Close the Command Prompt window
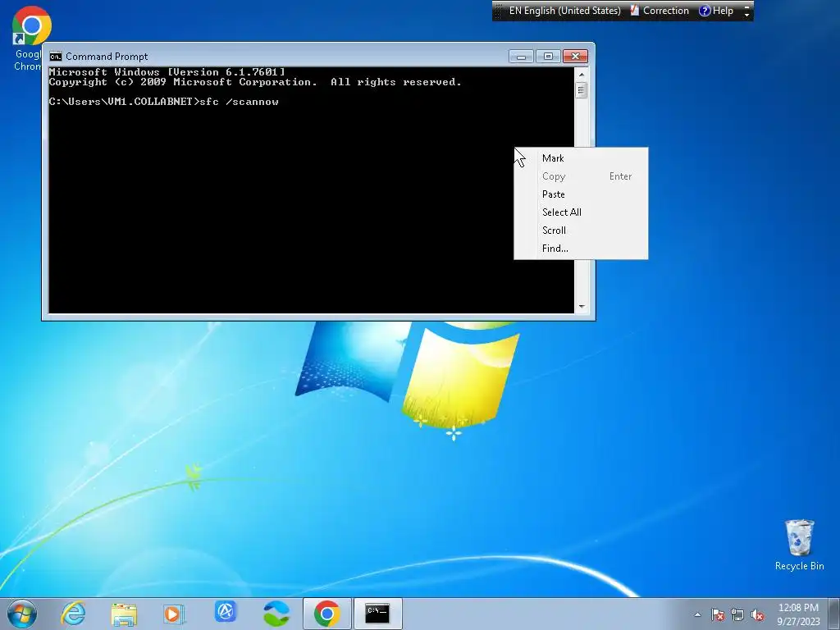The image size is (840, 630). 575,57
